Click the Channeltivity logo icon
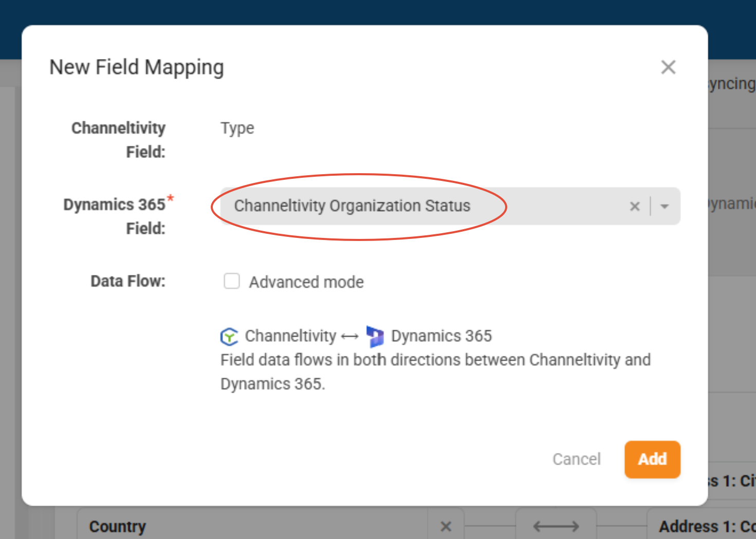 coord(229,337)
